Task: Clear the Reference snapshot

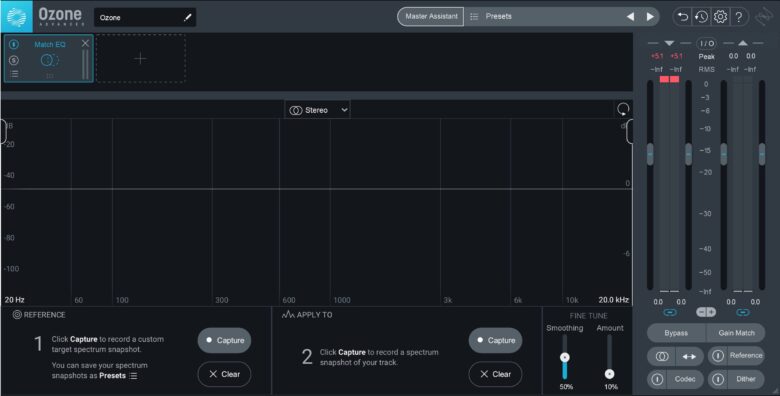Action: coord(224,374)
